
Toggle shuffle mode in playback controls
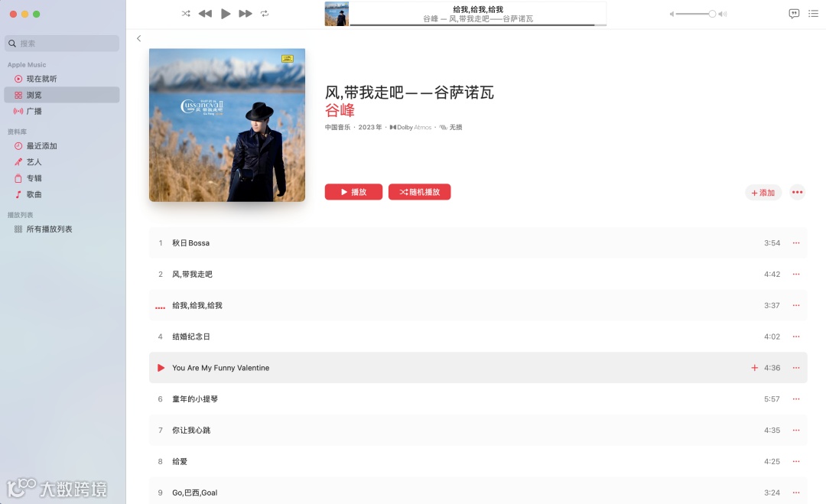pyautogui.click(x=186, y=14)
